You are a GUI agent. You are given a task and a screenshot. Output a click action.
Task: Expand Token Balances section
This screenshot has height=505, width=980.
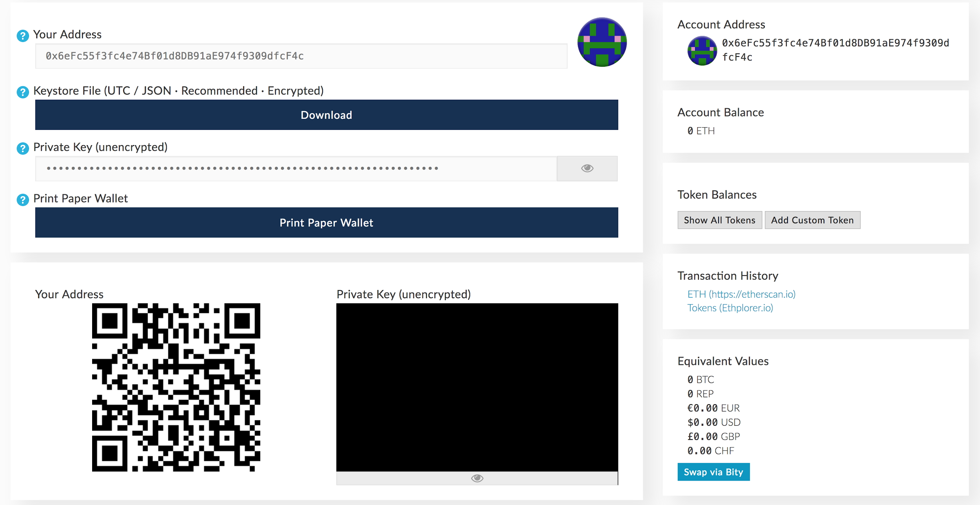coord(719,220)
